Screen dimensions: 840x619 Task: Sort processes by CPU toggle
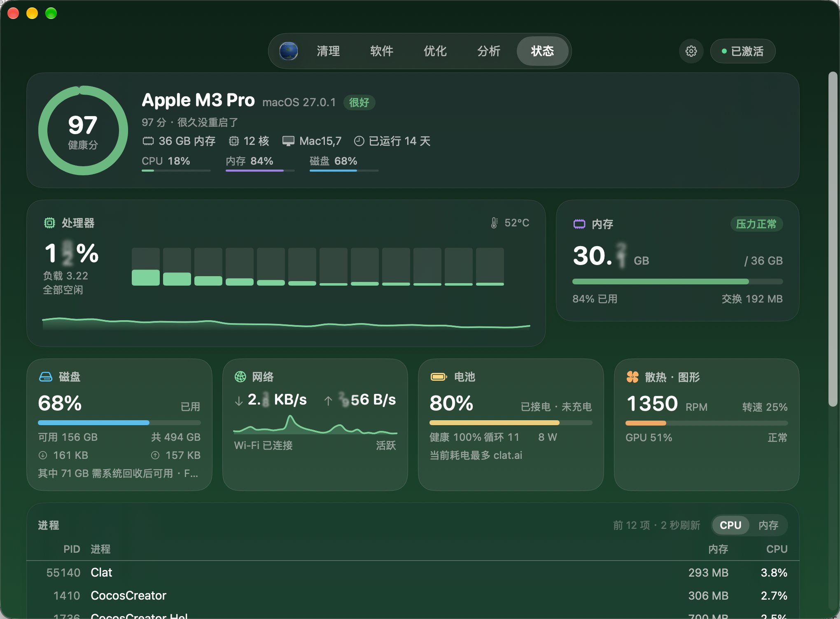730,525
